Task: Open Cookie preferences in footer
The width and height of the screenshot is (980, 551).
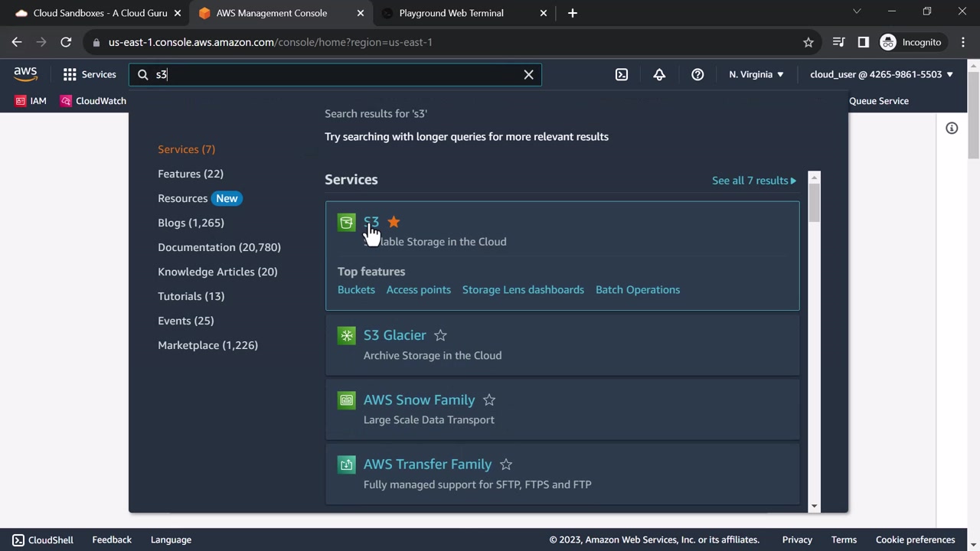Action: [916, 540]
